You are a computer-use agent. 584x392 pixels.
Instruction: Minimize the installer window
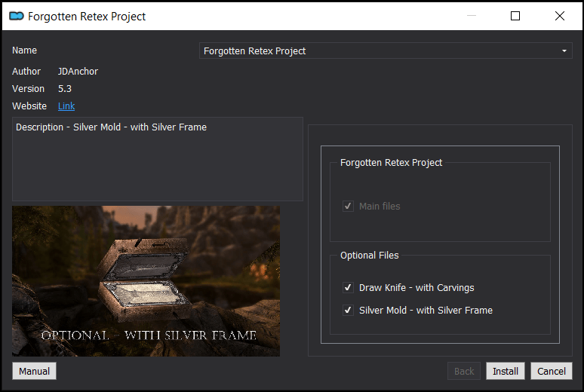click(x=472, y=16)
